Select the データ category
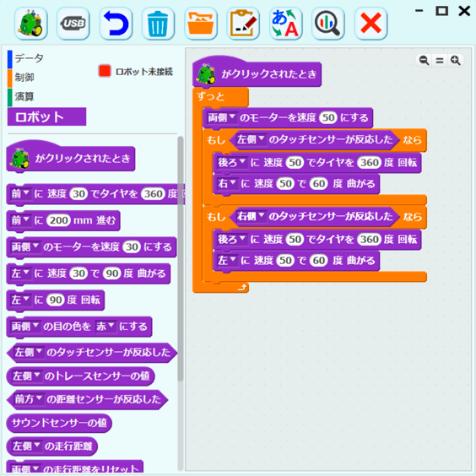This screenshot has width=476, height=476. pos(30,58)
